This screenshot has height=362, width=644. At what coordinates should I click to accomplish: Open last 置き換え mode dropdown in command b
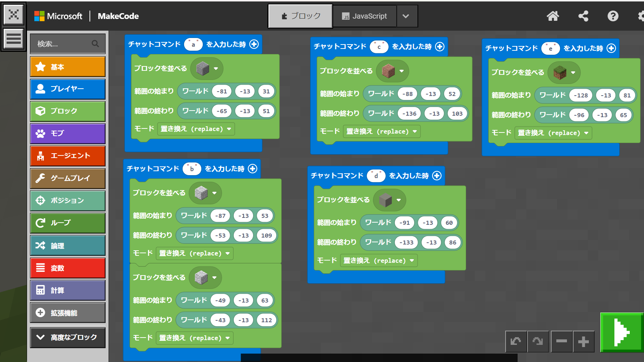coord(195,338)
